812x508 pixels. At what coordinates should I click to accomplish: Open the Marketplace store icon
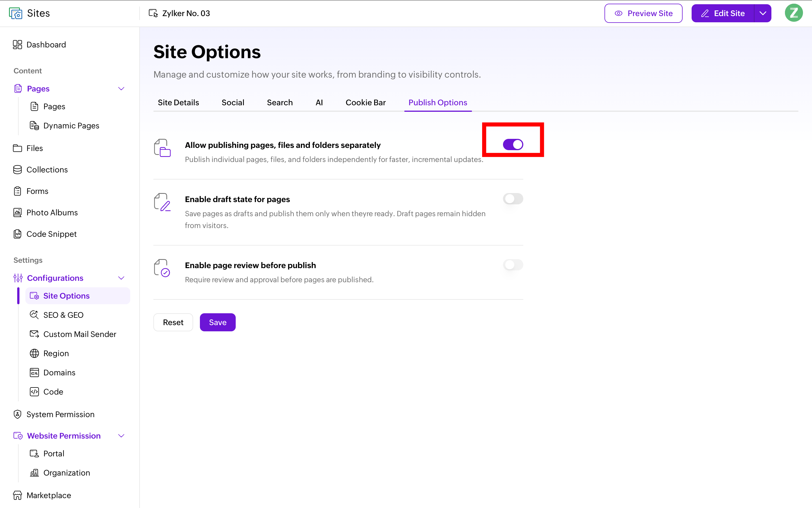click(17, 495)
